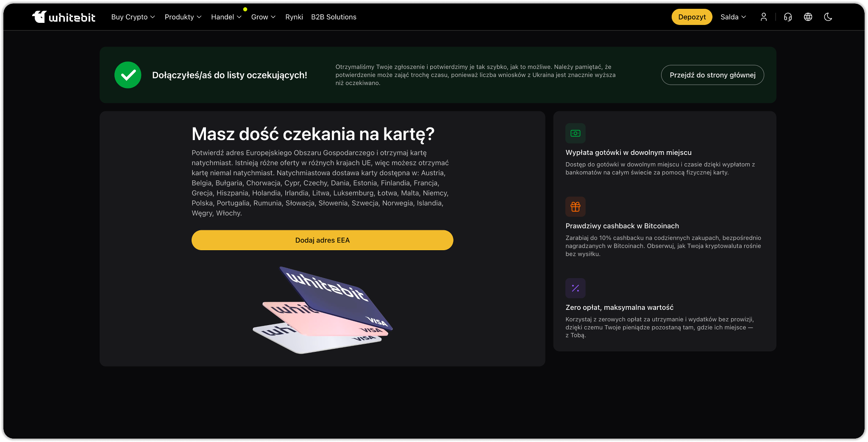Click the purple percent zero-fees icon
The width and height of the screenshot is (868, 442).
pyautogui.click(x=575, y=288)
